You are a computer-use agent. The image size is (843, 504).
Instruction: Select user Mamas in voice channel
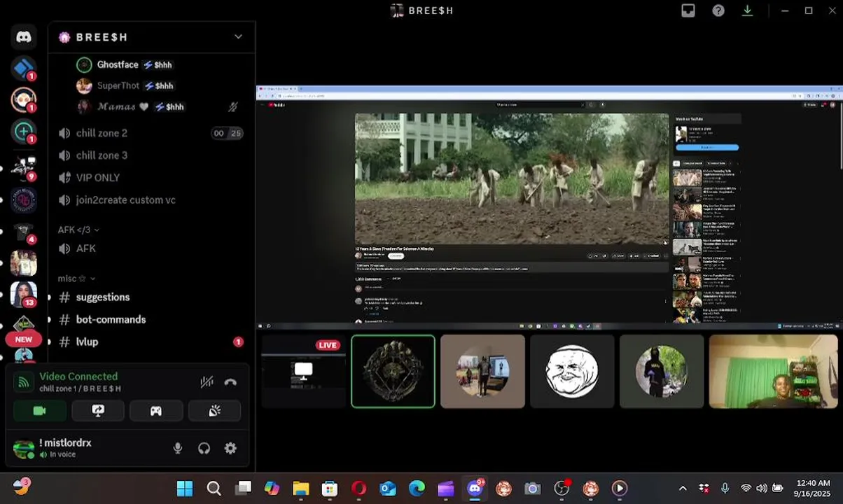pyautogui.click(x=125, y=106)
